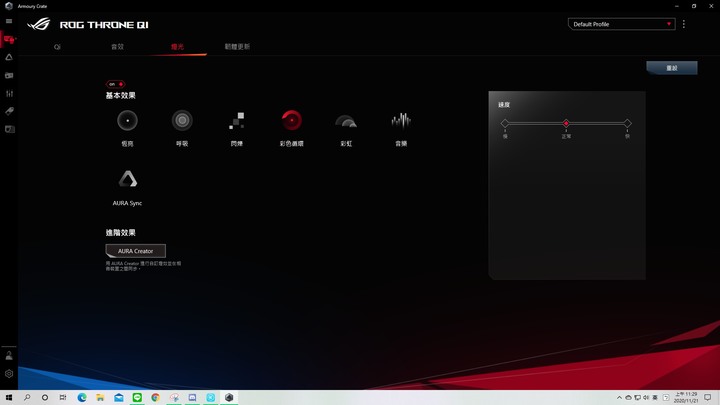Open the Scenario Profiles sliders icon
720x405 pixels.
pos(9,93)
